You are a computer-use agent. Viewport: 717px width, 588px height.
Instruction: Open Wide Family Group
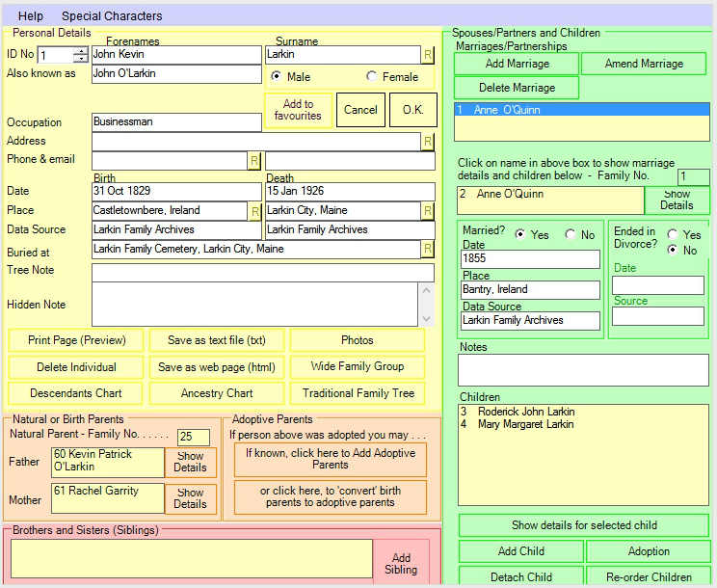click(x=358, y=366)
